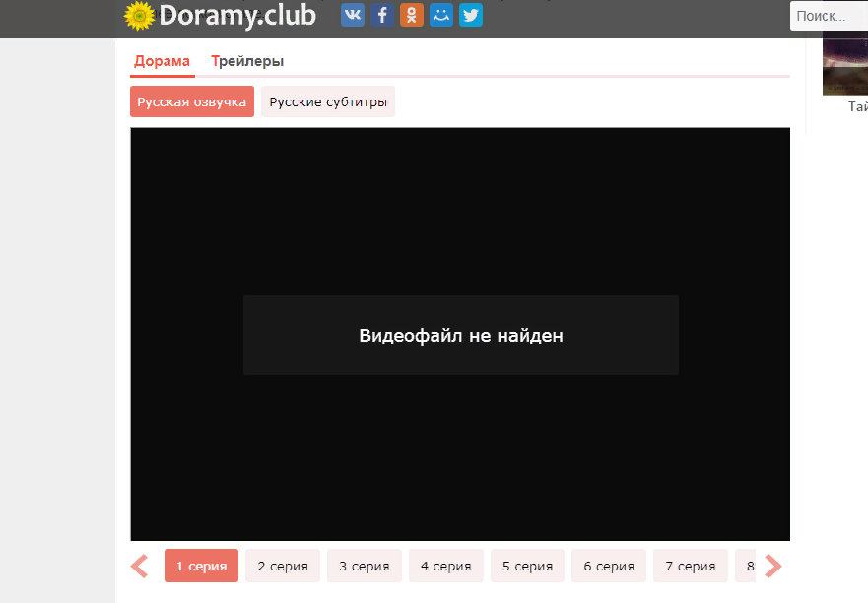This screenshot has height=603, width=868.
Task: Open the sidebar drama thumbnail
Action: click(845, 63)
